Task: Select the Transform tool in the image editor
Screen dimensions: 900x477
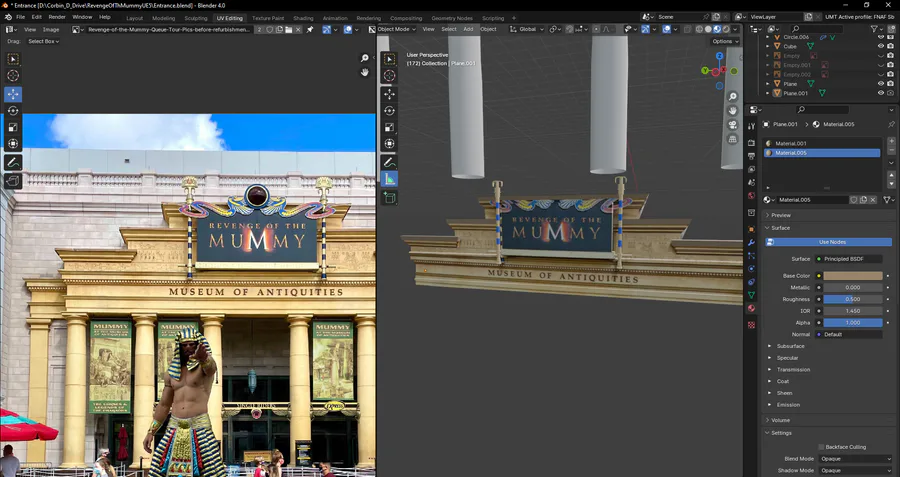Action: tap(13, 144)
